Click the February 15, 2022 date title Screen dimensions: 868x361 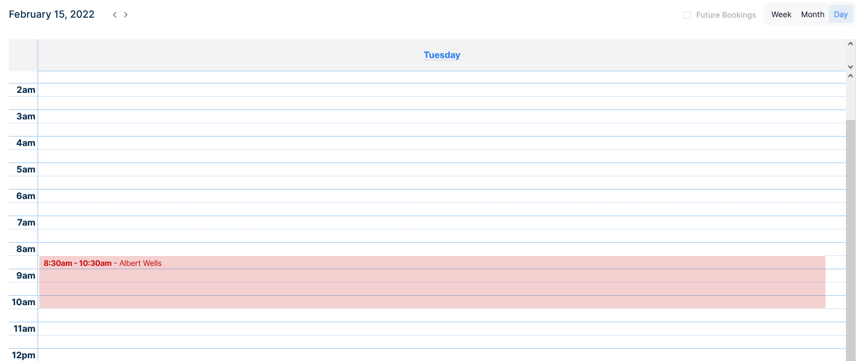tap(52, 14)
